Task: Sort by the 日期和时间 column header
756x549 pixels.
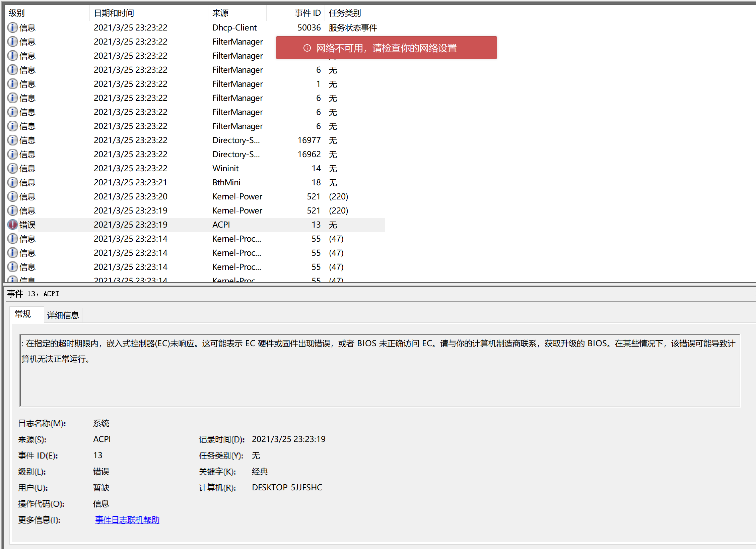Action: 114,13
